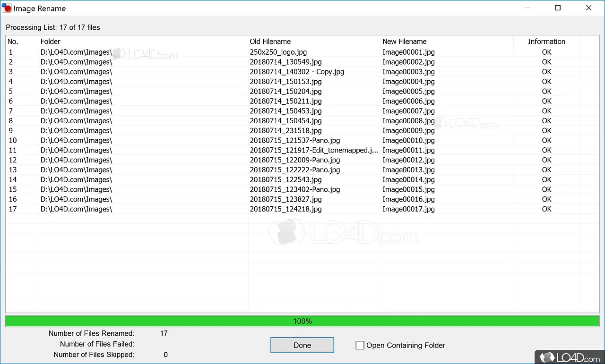
Task: Click the Information column header
Action: [546, 42]
